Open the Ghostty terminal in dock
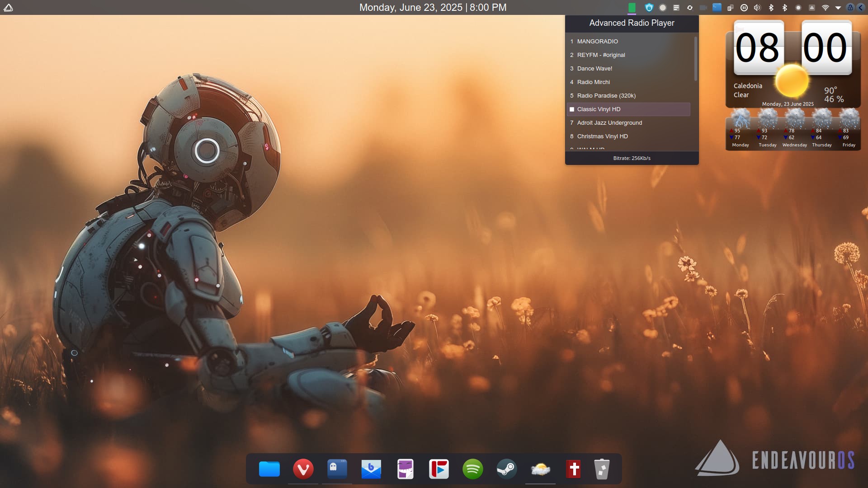This screenshot has width=868, height=488. [337, 469]
